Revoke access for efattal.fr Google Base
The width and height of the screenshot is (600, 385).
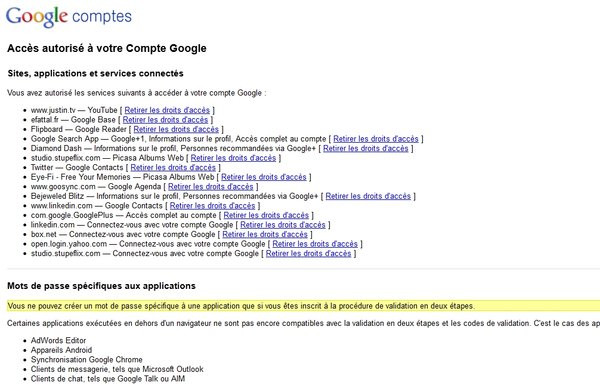pyautogui.click(x=165, y=120)
